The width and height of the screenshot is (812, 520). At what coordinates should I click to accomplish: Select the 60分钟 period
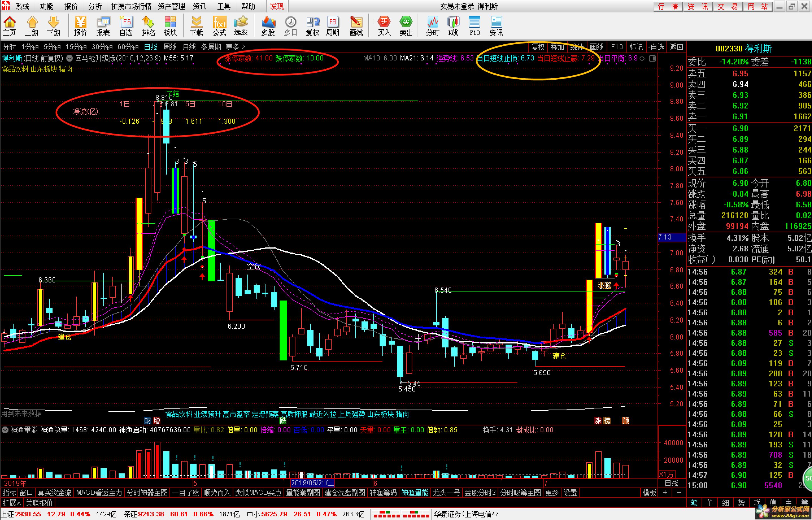point(128,47)
